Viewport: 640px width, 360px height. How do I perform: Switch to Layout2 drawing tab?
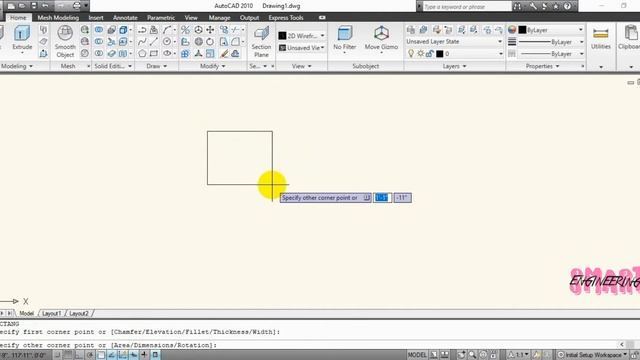click(79, 313)
